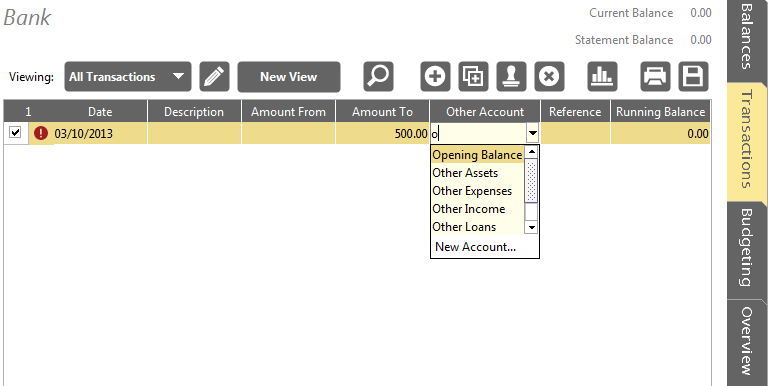Open the Overview side tab
The height and width of the screenshot is (386, 768).
[x=747, y=341]
